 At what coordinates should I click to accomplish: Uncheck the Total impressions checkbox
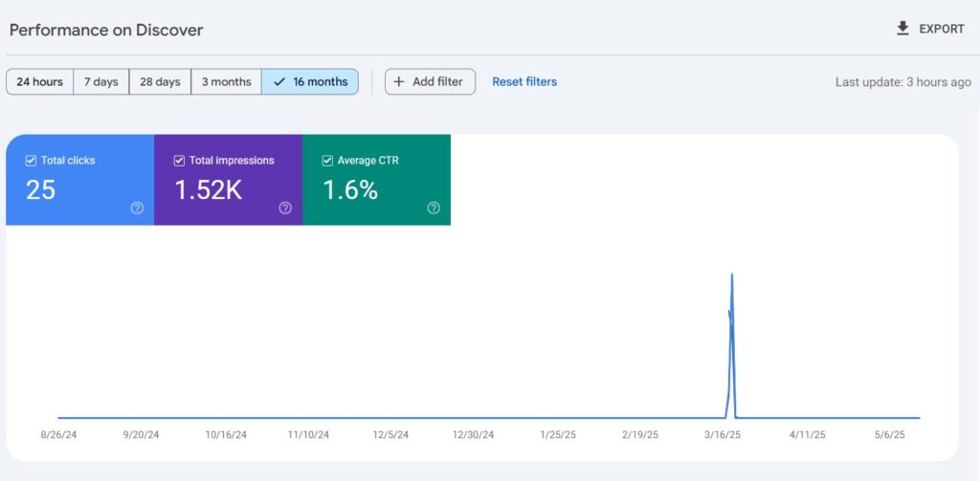[x=179, y=161]
